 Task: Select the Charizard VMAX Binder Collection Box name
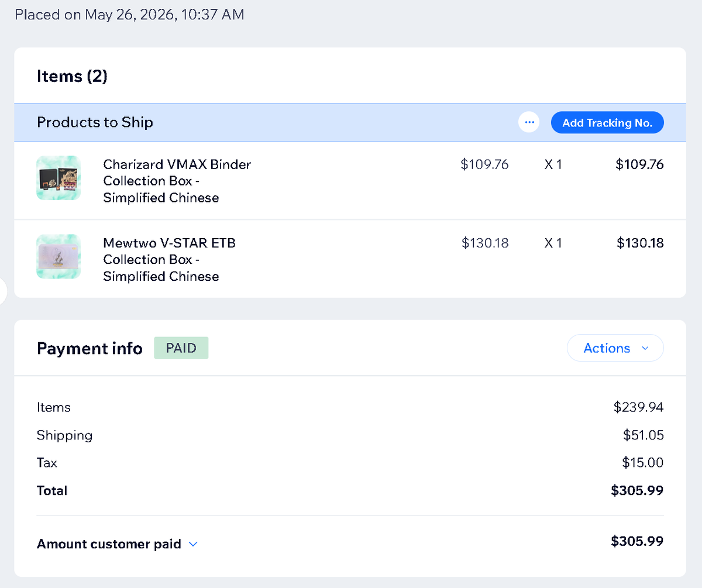(177, 181)
